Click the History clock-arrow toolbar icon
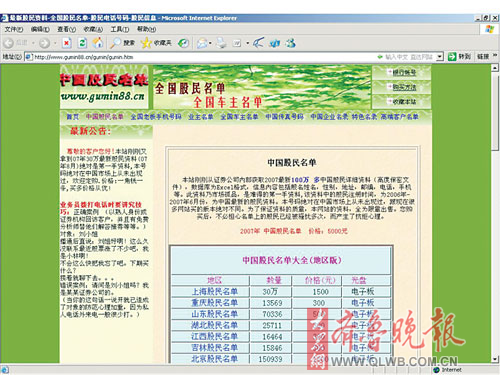The width and height of the screenshot is (500, 375). (183, 43)
